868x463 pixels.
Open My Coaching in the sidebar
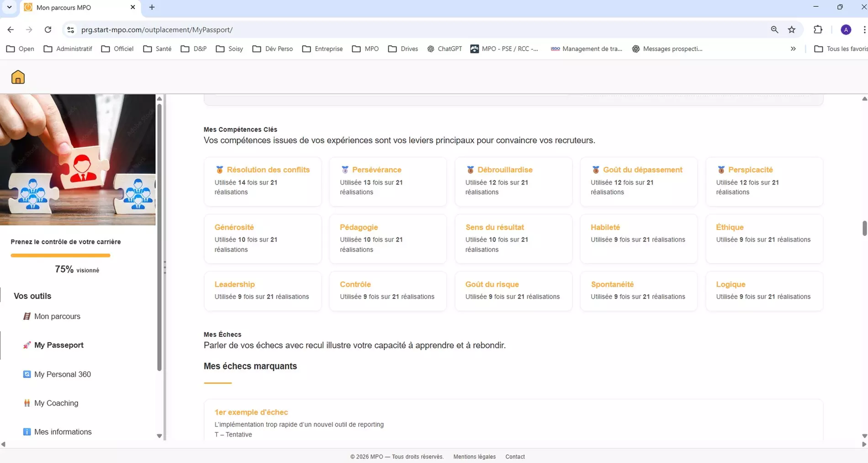(x=56, y=403)
